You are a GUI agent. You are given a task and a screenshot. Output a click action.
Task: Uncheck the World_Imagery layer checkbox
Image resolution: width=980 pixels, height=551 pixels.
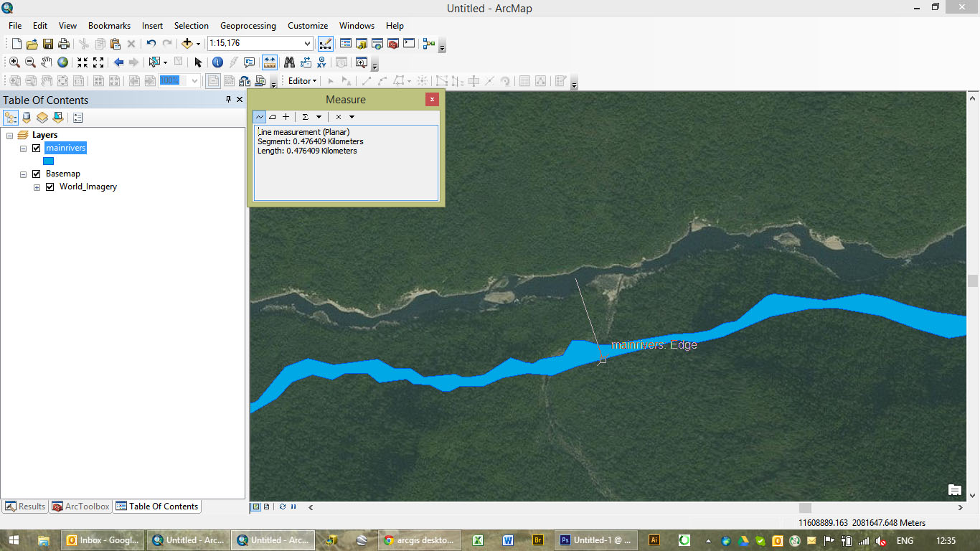50,187
